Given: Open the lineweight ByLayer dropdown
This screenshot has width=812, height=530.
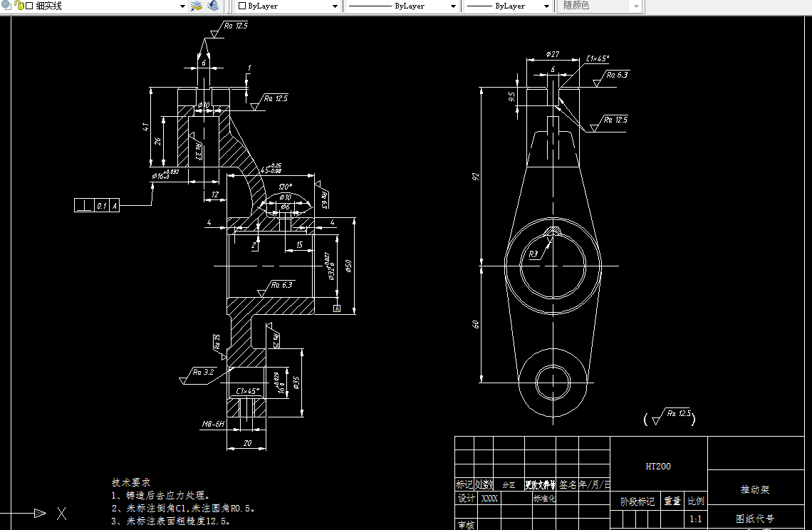Looking at the screenshot, I should pos(546,6).
